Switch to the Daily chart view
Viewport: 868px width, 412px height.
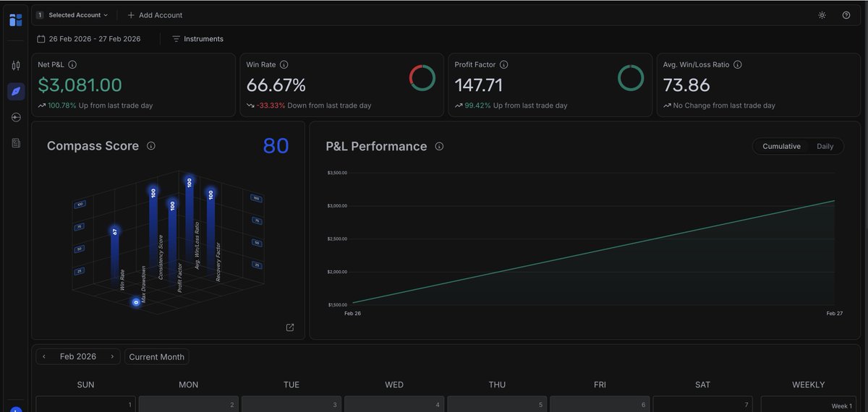point(825,146)
